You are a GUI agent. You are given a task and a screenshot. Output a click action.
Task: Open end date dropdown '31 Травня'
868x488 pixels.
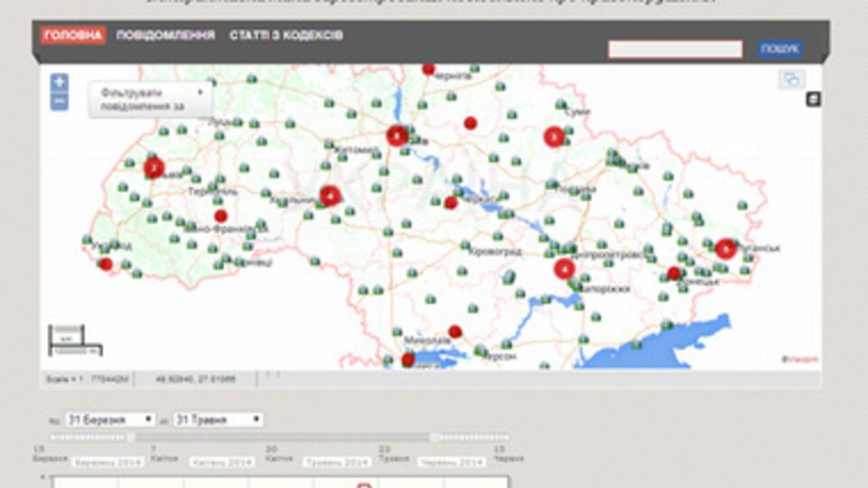coord(218,419)
